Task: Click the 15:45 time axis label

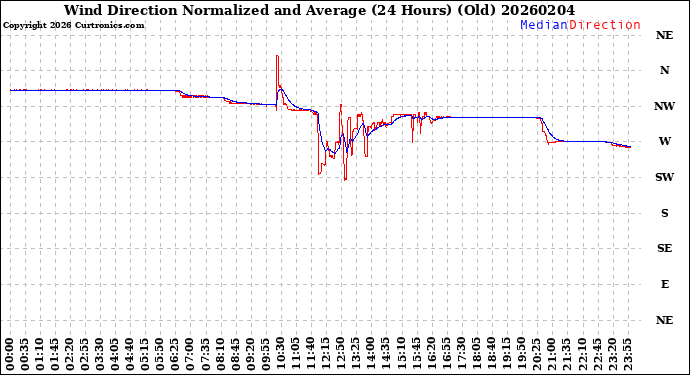Action: [x=416, y=354]
